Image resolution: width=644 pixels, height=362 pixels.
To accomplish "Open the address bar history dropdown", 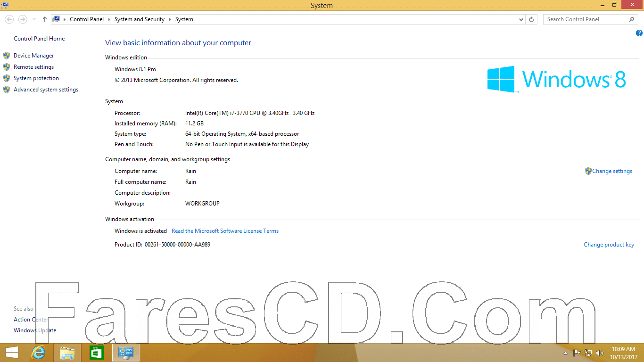I will tap(521, 19).
